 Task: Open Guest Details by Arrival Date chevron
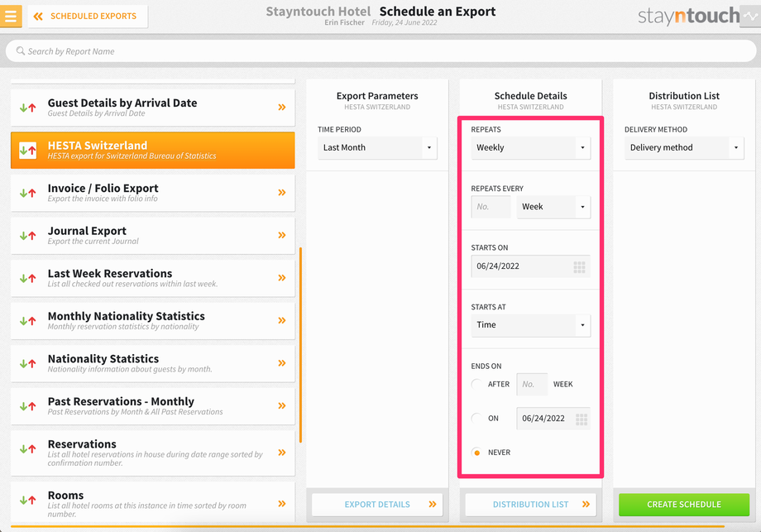click(x=282, y=108)
